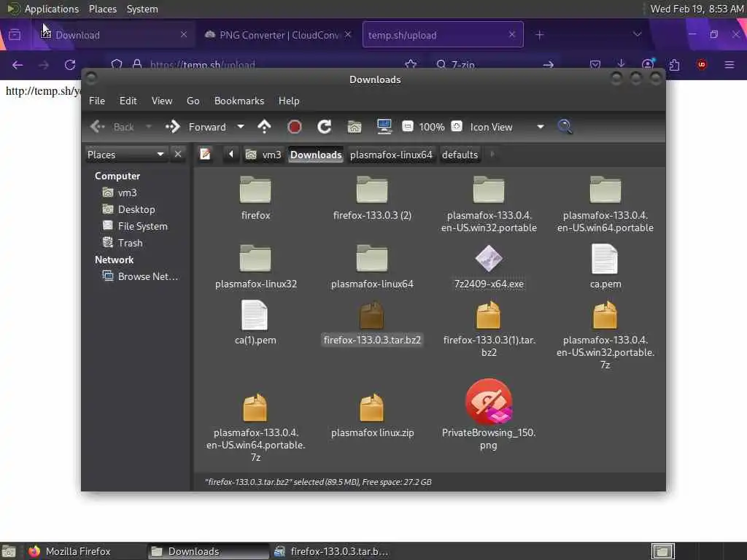Open the Help menu
The image size is (747, 560).
[x=289, y=101]
